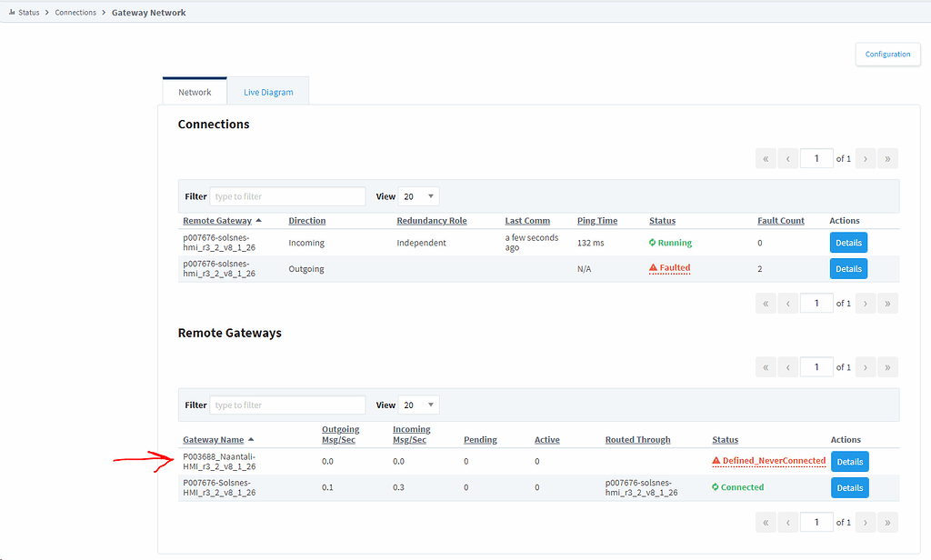Focus the Connections filter text field
Viewport: 931px width, 560px height.
tap(287, 196)
